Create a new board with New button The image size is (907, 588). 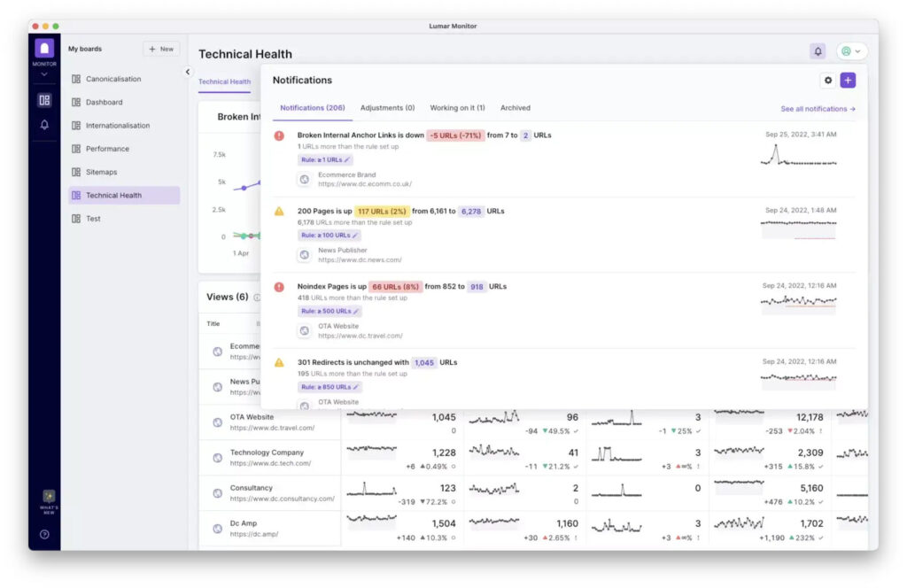point(161,49)
